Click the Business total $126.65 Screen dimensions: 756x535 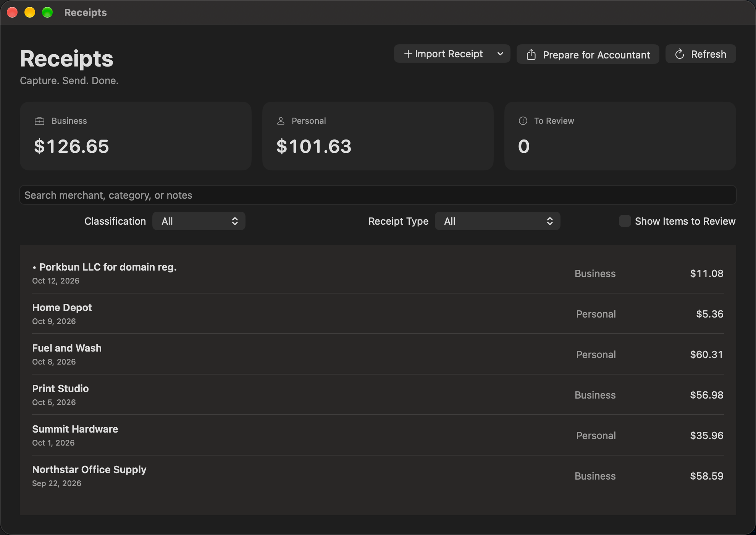pos(71,147)
